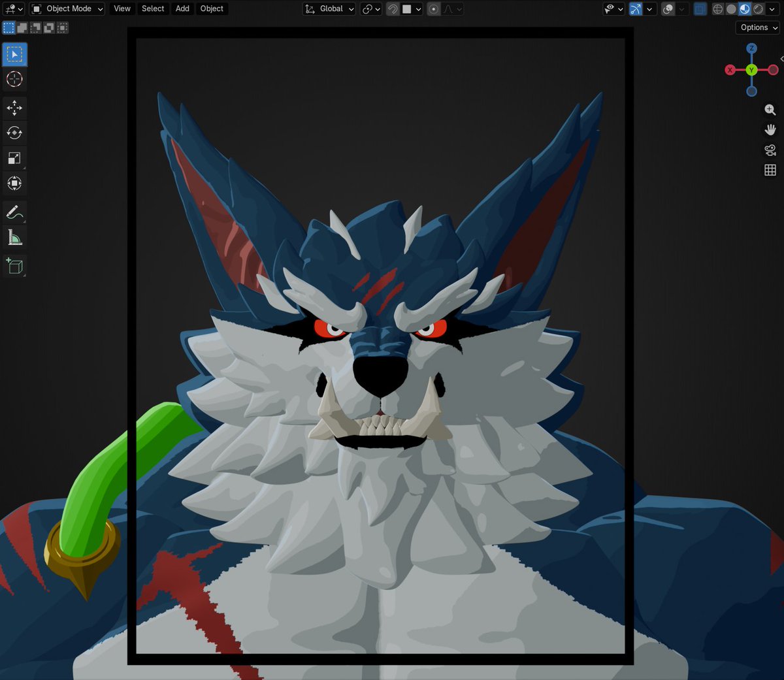
Task: Click the red X axis gizmo handle
Action: coord(730,70)
